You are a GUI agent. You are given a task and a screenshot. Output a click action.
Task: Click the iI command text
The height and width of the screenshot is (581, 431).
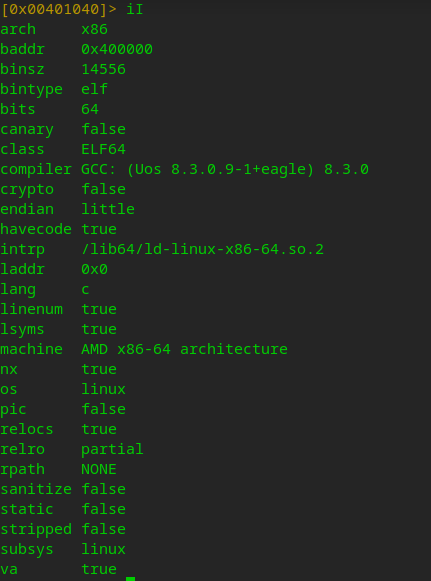pyautogui.click(x=135, y=9)
